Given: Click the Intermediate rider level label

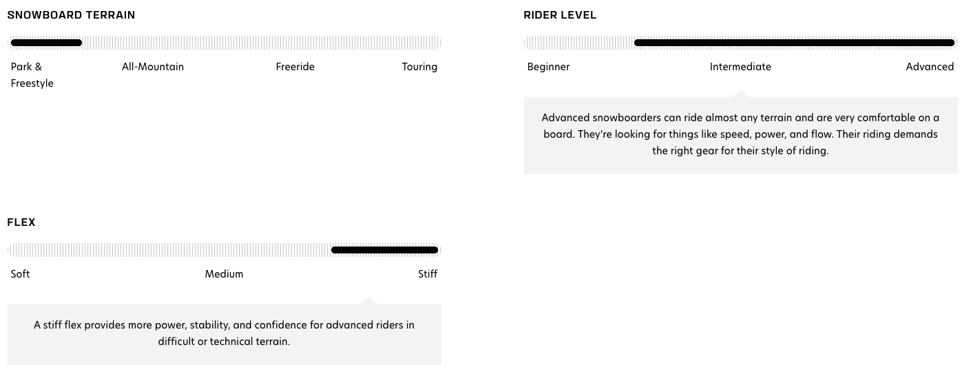Looking at the screenshot, I should tap(740, 67).
